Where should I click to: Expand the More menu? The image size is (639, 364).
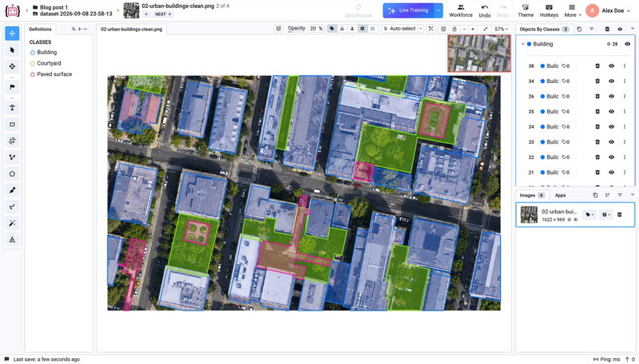click(572, 11)
